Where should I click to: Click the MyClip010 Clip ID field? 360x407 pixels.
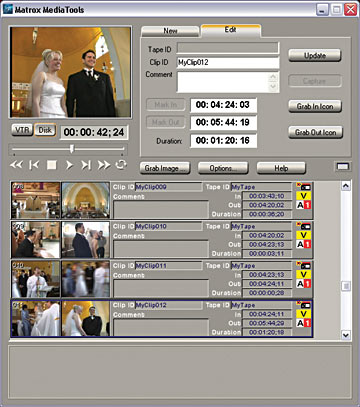tap(168, 226)
